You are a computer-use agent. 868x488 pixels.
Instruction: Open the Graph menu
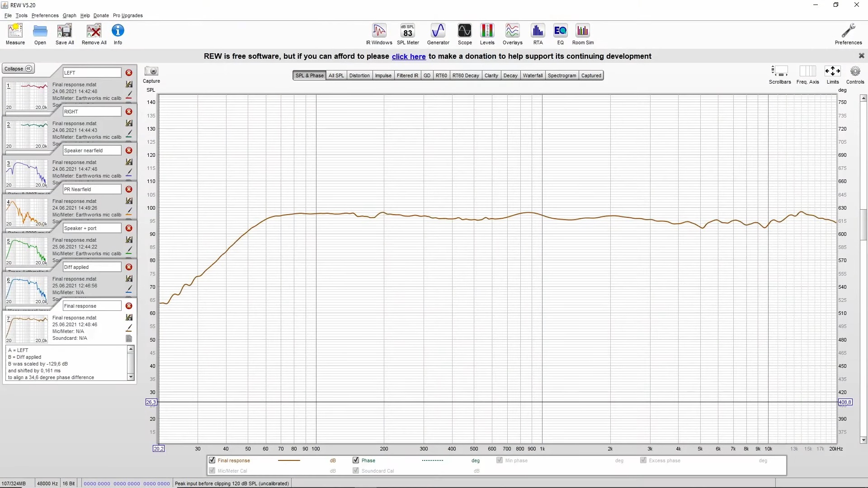[x=69, y=15]
